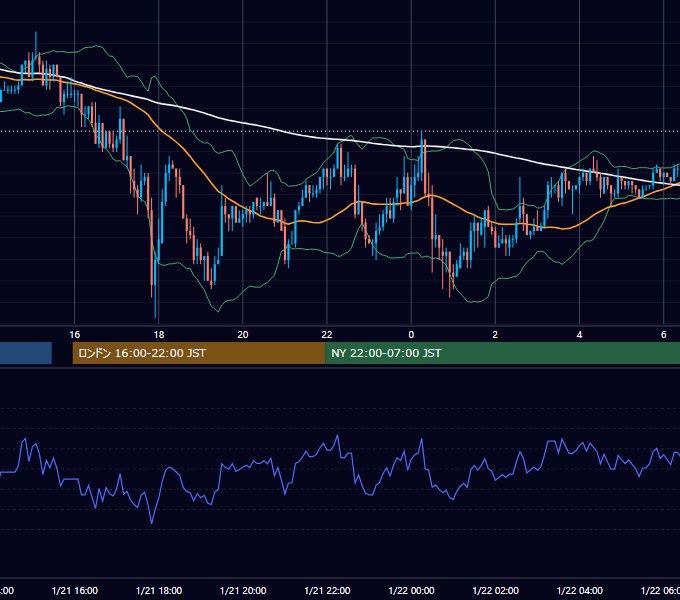Click the 16 hour label on price chart axis
680x600 pixels.
(75, 334)
